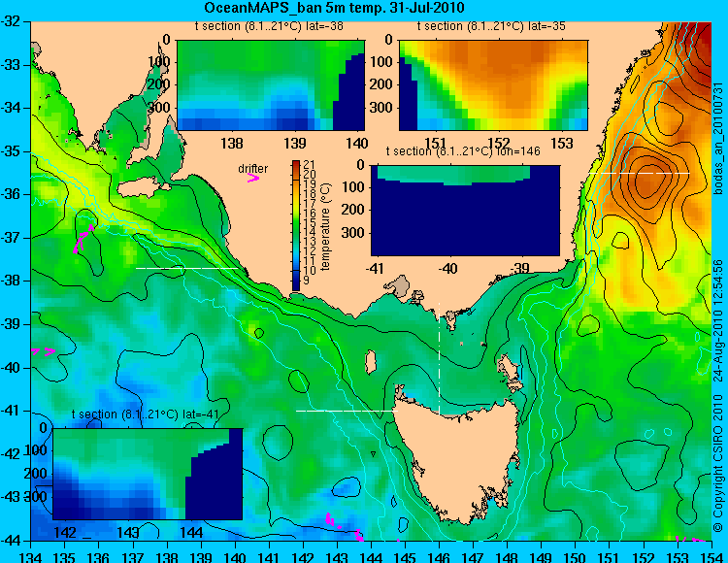Click the '9' value on the temperature colorbar
This screenshot has width=728, height=563.
coord(306,280)
